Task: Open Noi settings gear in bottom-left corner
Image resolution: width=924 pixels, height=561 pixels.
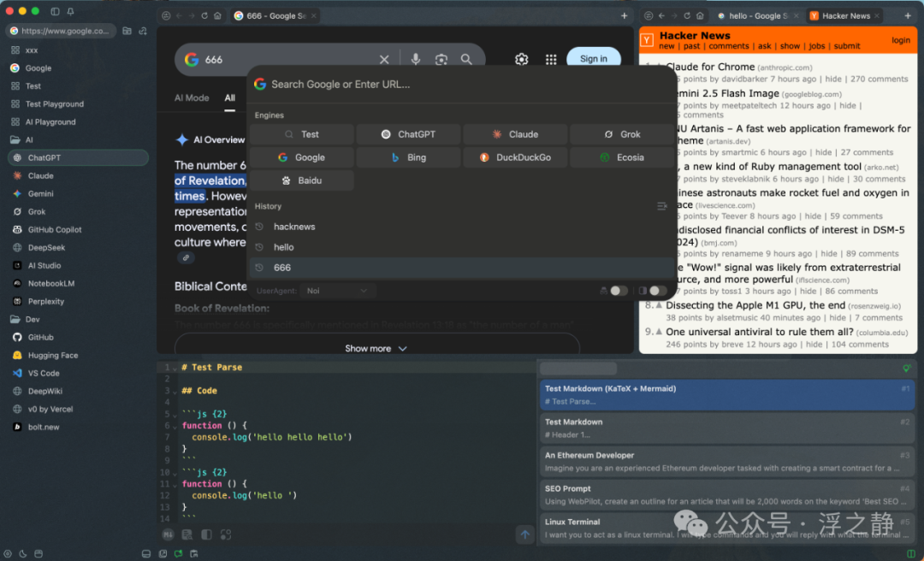Action: [8, 554]
